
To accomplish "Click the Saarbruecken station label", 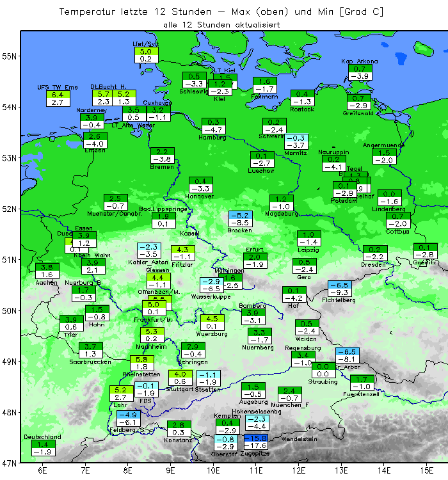I will 90,362.
